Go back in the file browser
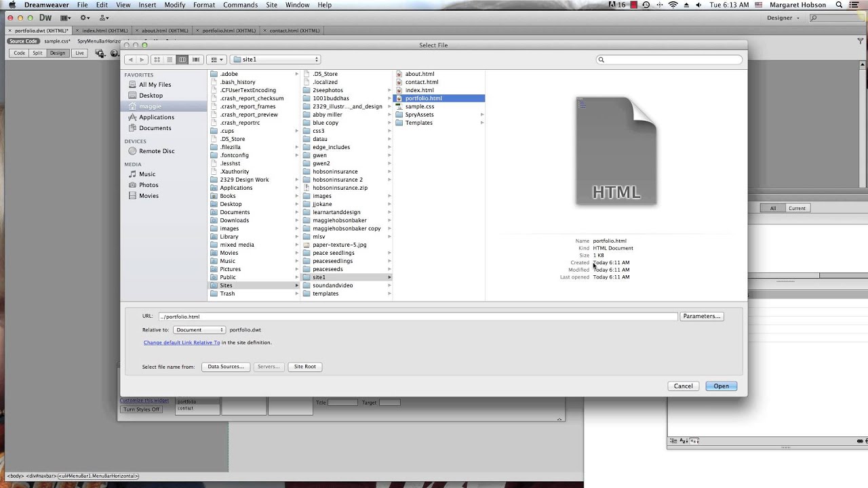The width and height of the screenshot is (868, 488). pos(131,60)
